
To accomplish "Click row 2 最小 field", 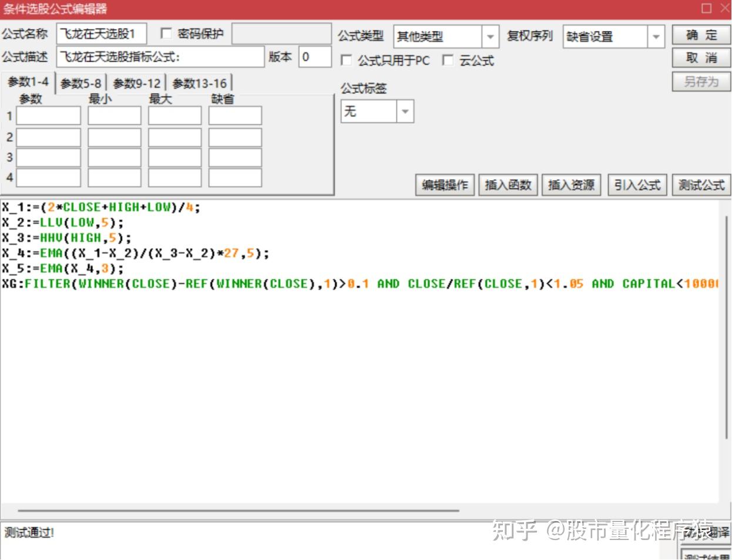I will (115, 137).
